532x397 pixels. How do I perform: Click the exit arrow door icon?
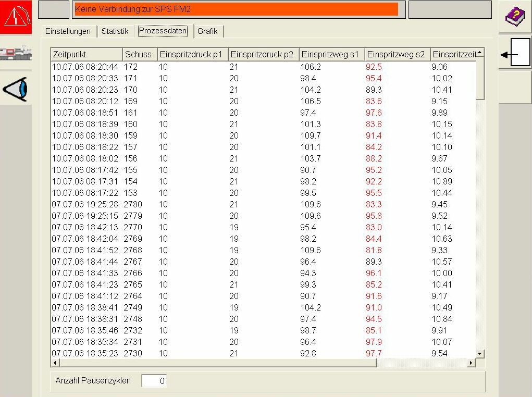[515, 54]
